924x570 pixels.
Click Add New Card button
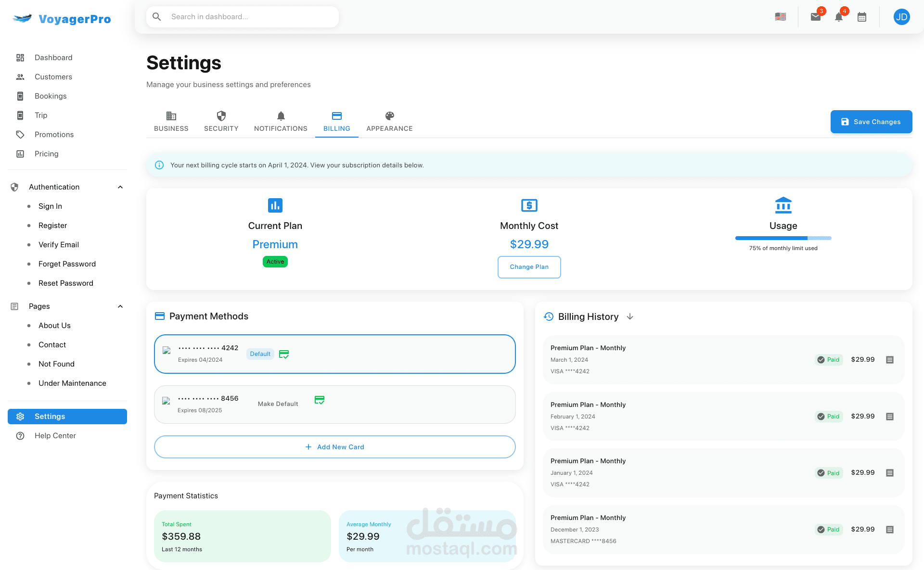point(335,447)
